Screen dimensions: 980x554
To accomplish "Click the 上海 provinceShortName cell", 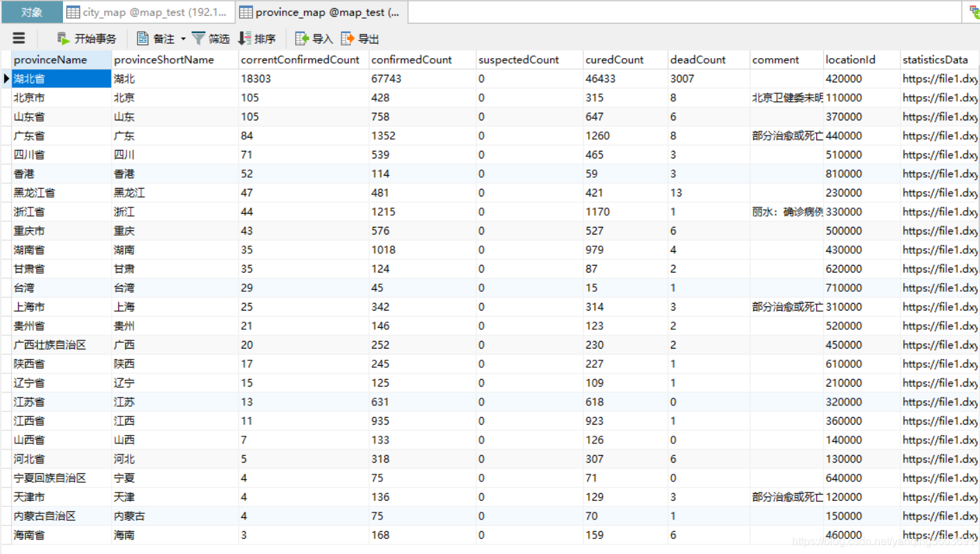I will 175,307.
